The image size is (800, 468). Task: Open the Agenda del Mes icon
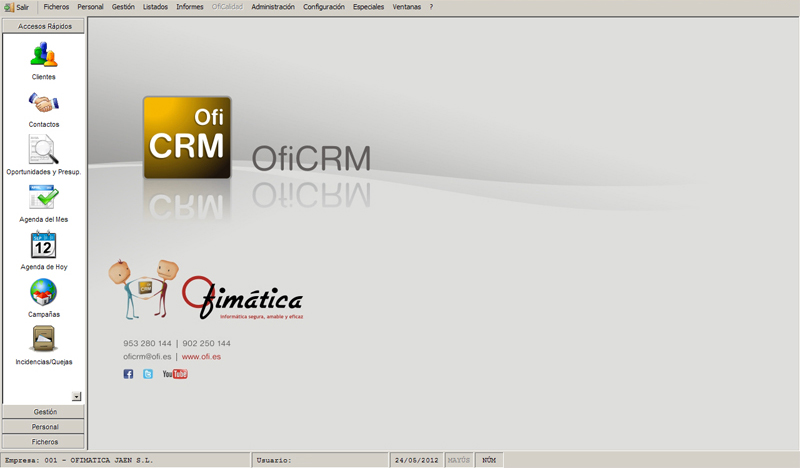coord(44,196)
